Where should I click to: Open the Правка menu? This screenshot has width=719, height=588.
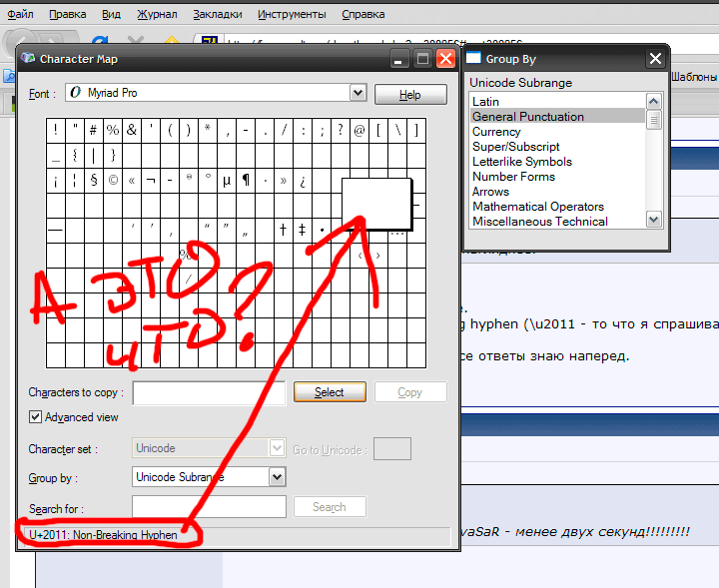tap(68, 14)
